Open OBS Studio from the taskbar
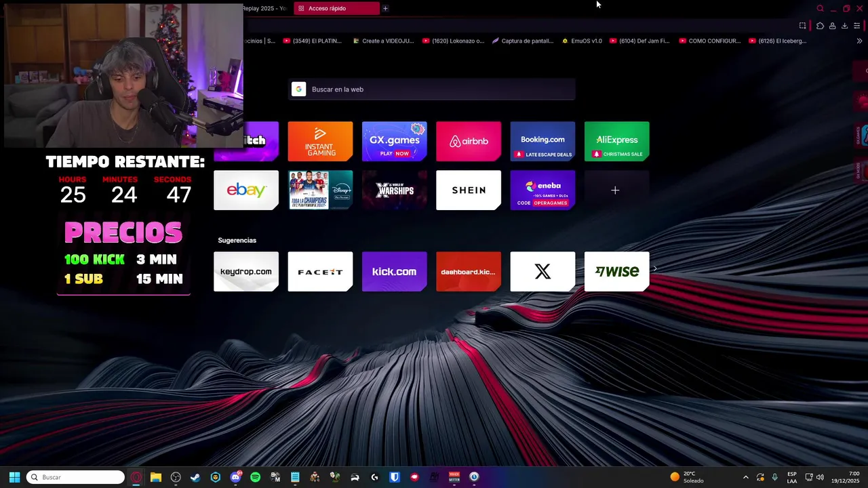868x488 pixels. [176, 477]
